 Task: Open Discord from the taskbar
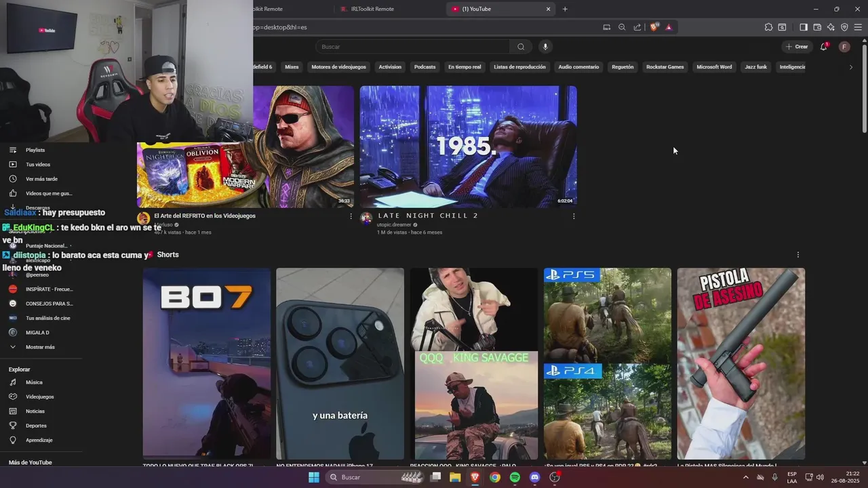tap(534, 477)
